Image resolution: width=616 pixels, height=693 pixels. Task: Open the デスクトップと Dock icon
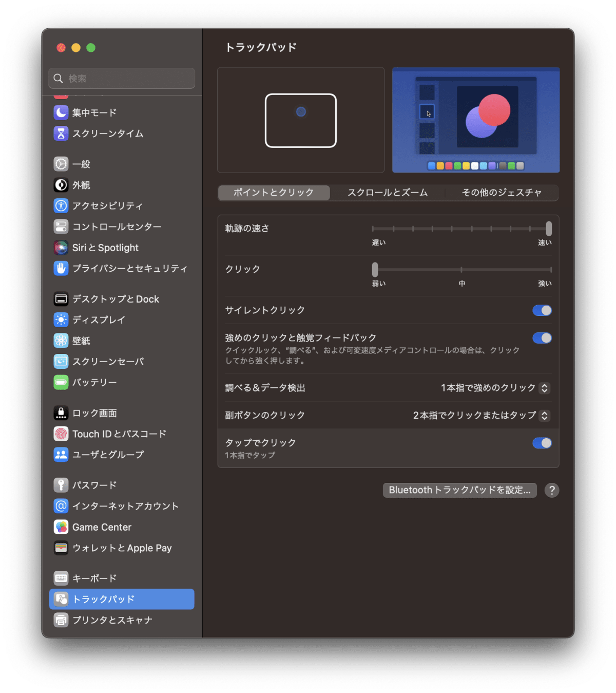click(61, 299)
